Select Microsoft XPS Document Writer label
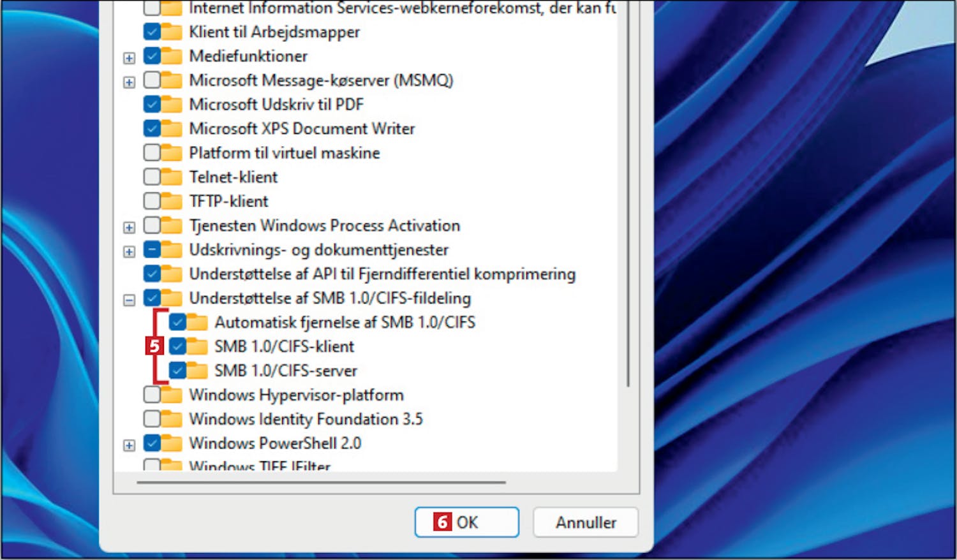Image resolution: width=957 pixels, height=560 pixels. pyautogui.click(x=302, y=128)
